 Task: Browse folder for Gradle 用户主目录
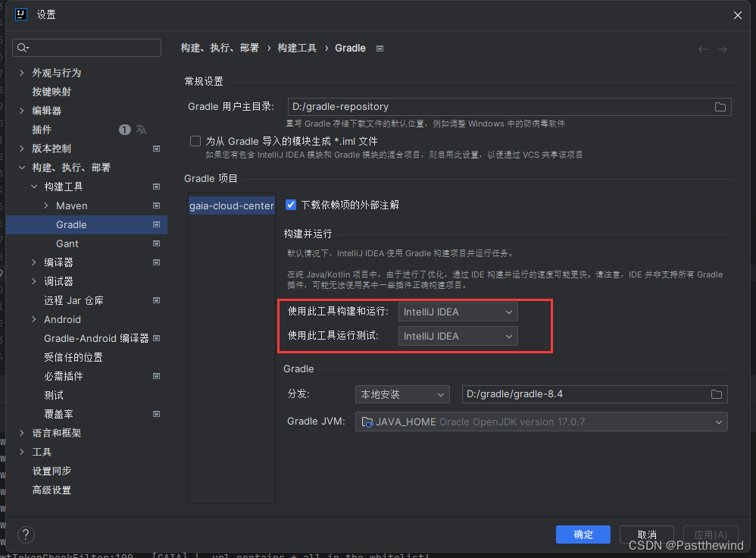[720, 107]
